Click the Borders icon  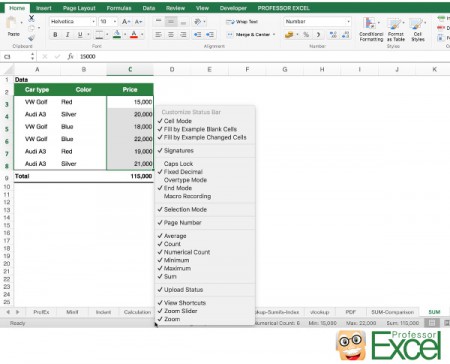[99, 34]
